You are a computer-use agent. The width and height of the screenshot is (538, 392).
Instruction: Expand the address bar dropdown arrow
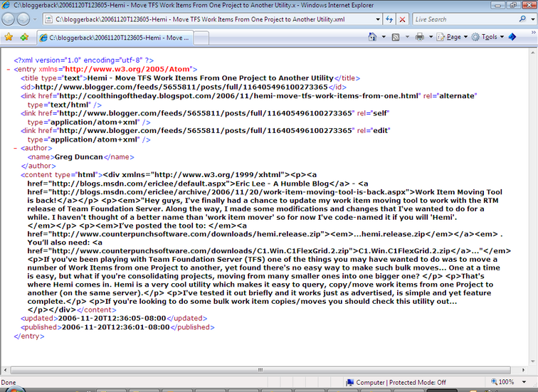(x=378, y=19)
